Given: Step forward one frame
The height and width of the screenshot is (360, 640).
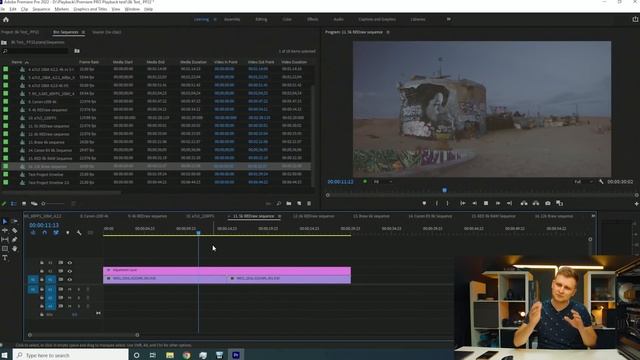Looking at the screenshot, I should (498, 203).
